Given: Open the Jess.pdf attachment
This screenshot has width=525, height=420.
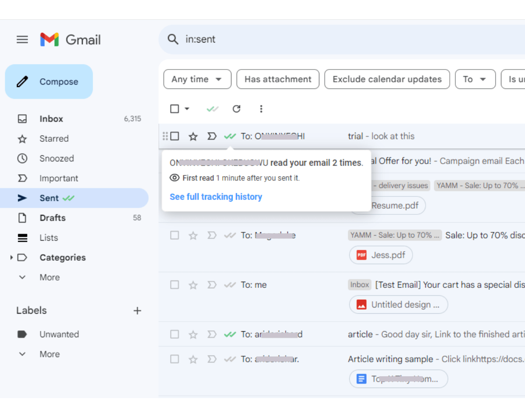Looking at the screenshot, I should tap(381, 255).
